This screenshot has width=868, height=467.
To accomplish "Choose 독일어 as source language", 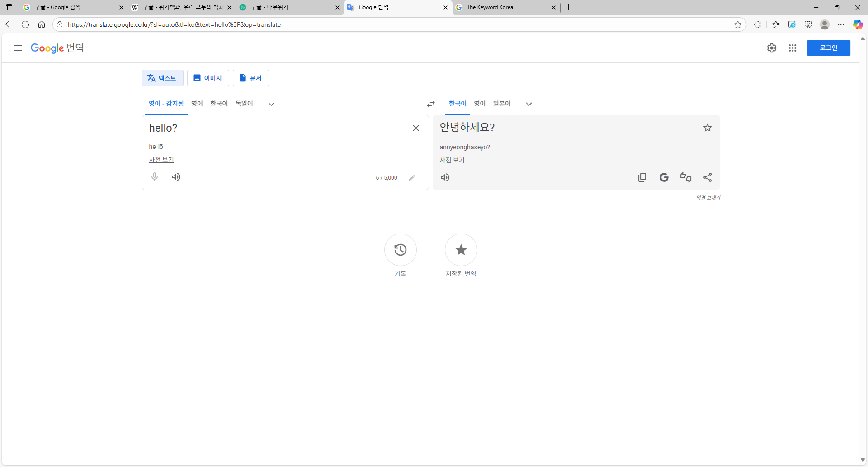I will (x=244, y=104).
